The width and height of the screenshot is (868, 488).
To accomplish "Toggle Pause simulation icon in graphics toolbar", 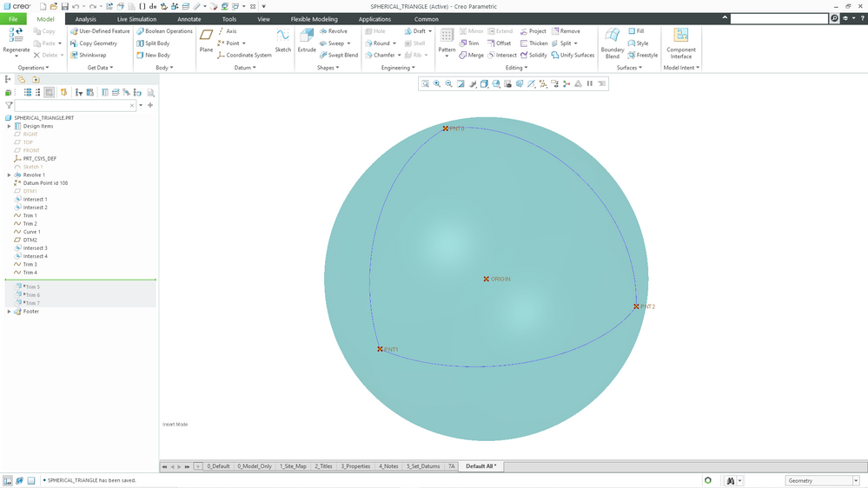I will tap(590, 83).
